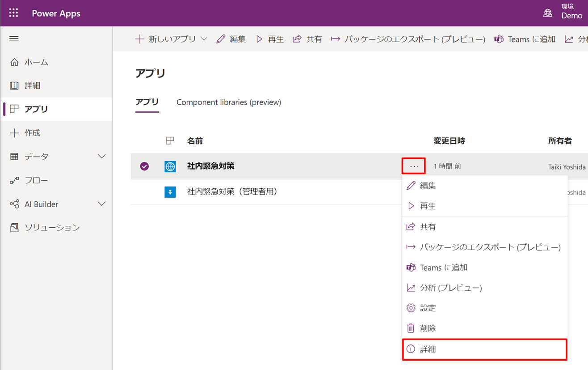
Task: Choose 共有 from the context menu
Action: coord(485,227)
